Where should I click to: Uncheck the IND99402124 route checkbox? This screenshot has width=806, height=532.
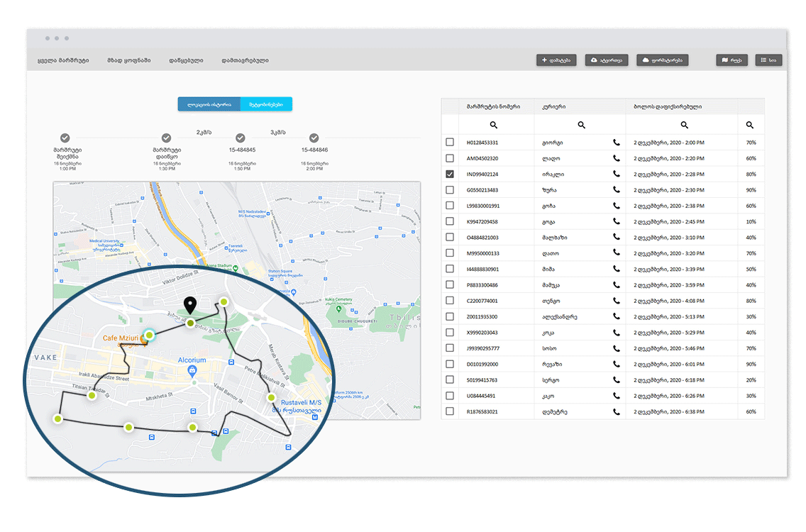pos(450,174)
